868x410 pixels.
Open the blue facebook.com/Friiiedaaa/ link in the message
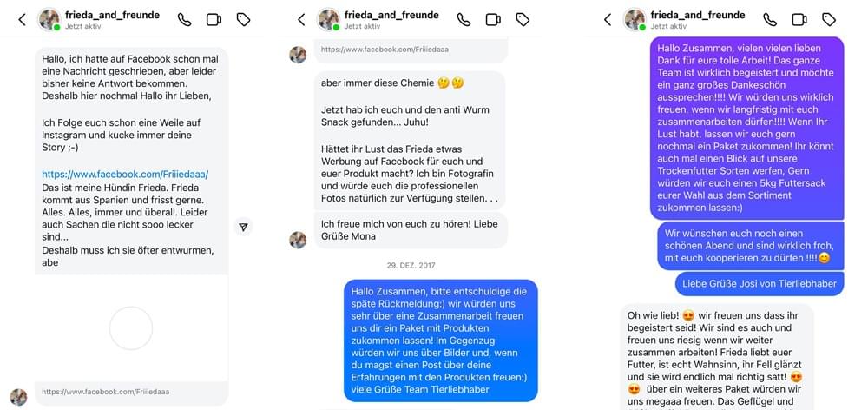[125, 175]
